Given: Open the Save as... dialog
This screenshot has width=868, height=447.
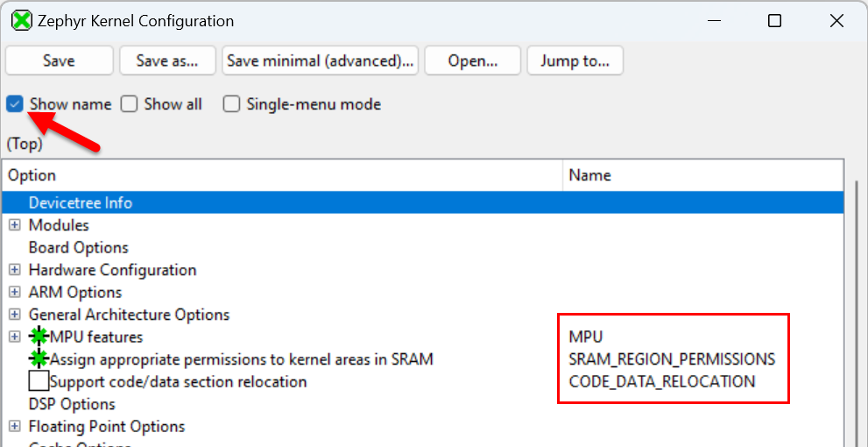Looking at the screenshot, I should (x=168, y=60).
